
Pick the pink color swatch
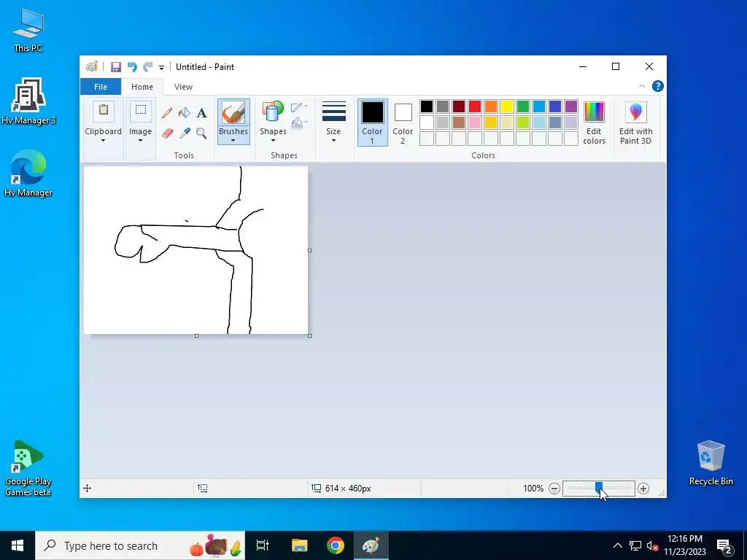[474, 122]
